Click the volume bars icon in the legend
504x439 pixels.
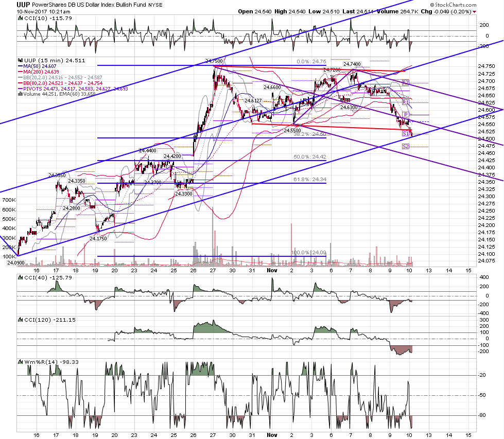click(x=20, y=94)
